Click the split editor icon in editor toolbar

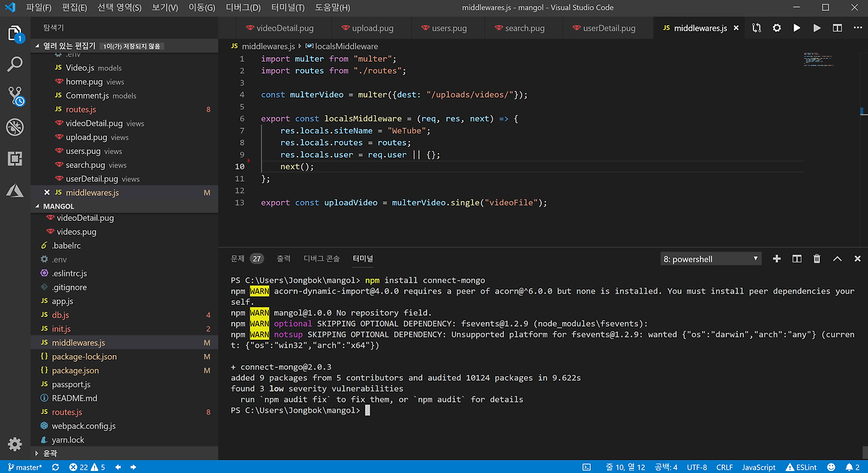tap(837, 28)
